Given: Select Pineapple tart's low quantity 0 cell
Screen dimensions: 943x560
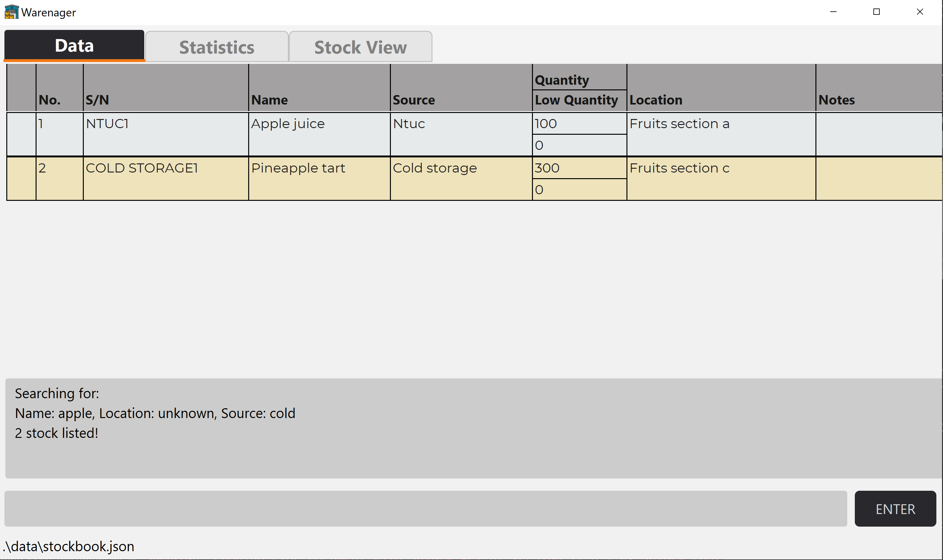Looking at the screenshot, I should 580,189.
